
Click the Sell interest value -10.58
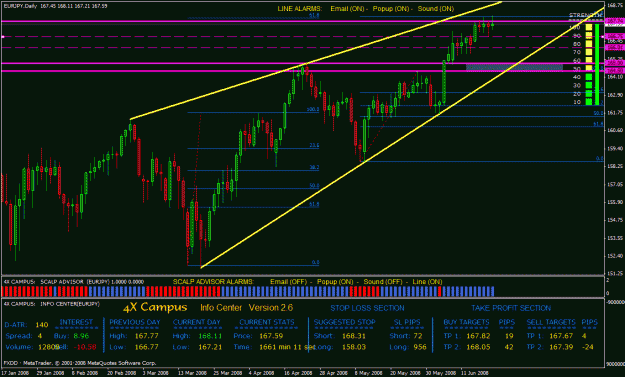click(85, 347)
